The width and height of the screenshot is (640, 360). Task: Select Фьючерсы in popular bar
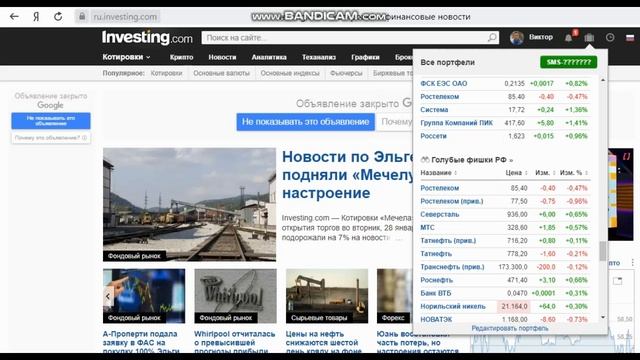(x=346, y=73)
